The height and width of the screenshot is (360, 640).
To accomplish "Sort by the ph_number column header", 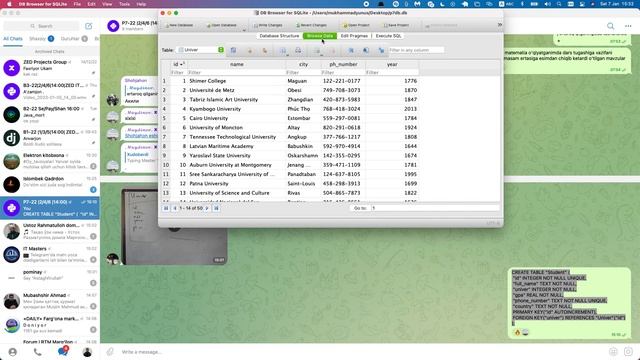I will 343,64.
